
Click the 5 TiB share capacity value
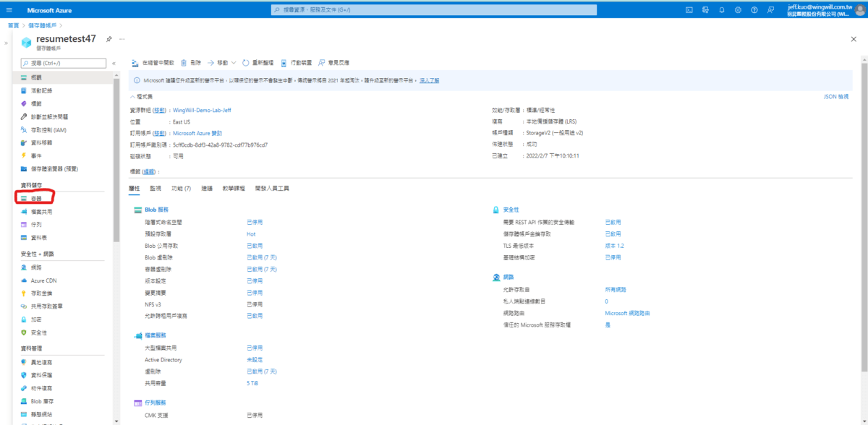(x=252, y=383)
